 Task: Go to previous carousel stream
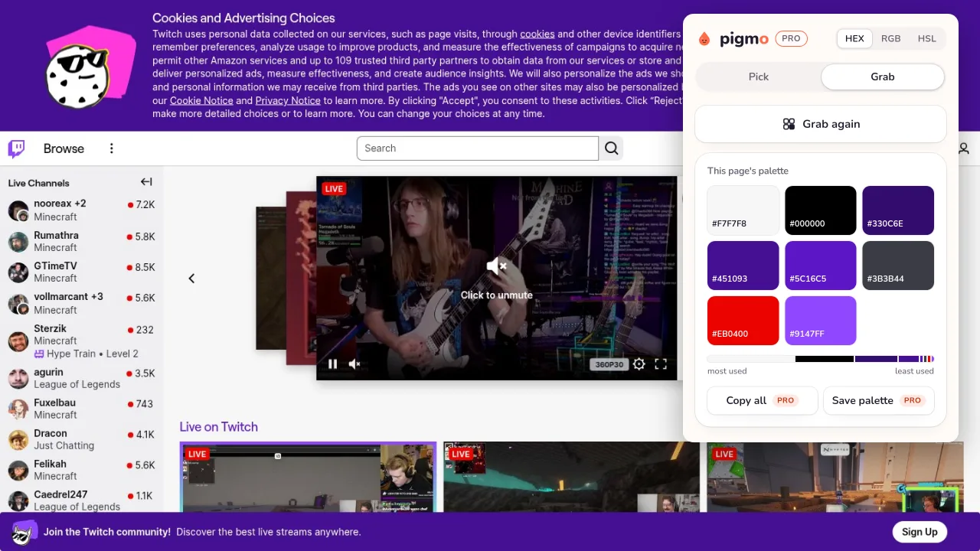pyautogui.click(x=191, y=279)
